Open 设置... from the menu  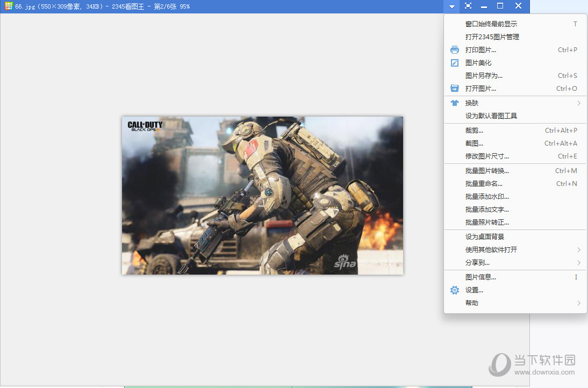[x=515, y=290]
